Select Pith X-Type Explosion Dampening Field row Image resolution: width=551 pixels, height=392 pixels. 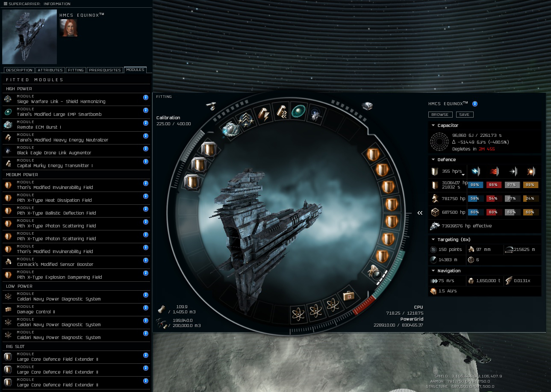[x=76, y=275]
